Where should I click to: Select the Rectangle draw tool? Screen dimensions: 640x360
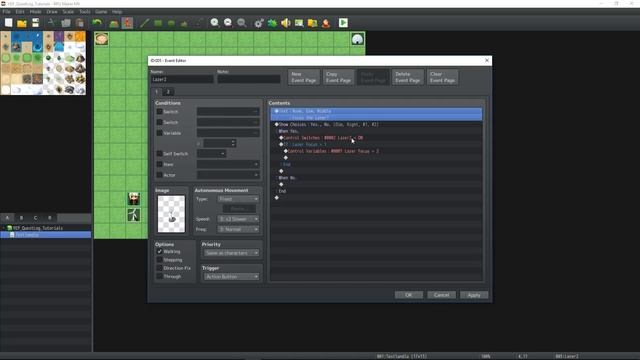click(158, 23)
